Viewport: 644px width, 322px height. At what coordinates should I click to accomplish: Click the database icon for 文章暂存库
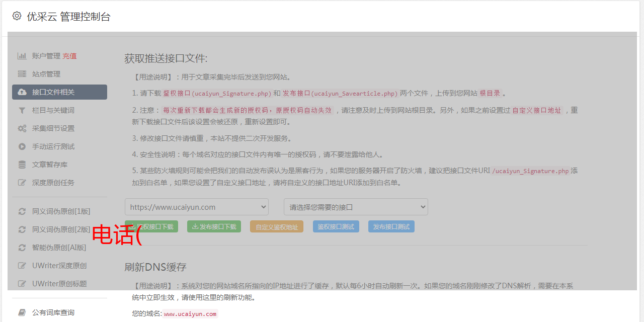click(22, 165)
